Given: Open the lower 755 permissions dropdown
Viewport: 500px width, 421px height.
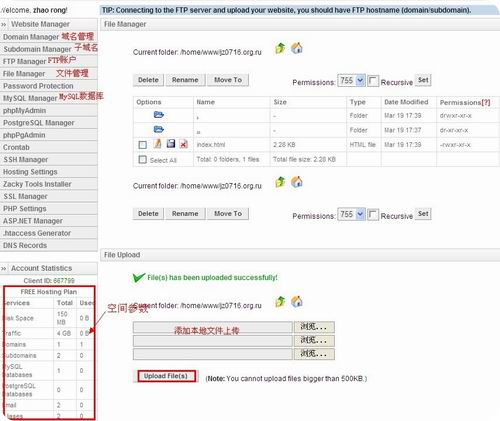Looking at the screenshot, I should tap(351, 214).
